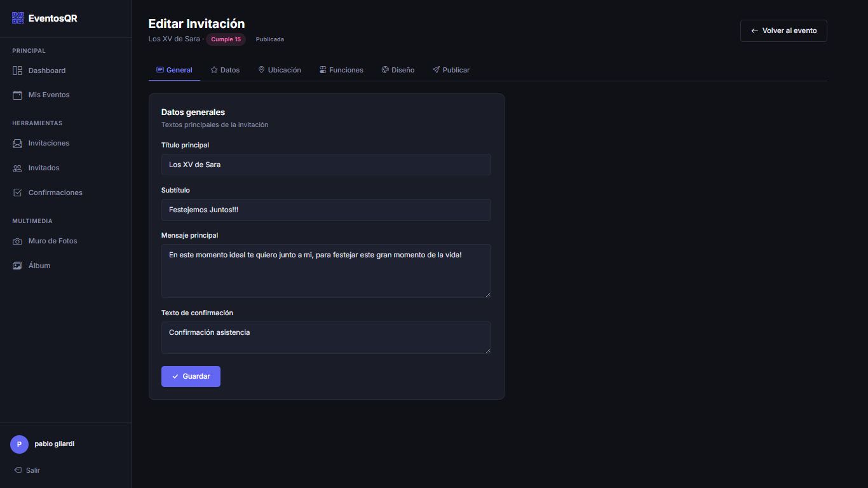Click the Mensaje principal resize handle
Screen dimensions: 868x488
[x=487, y=294]
